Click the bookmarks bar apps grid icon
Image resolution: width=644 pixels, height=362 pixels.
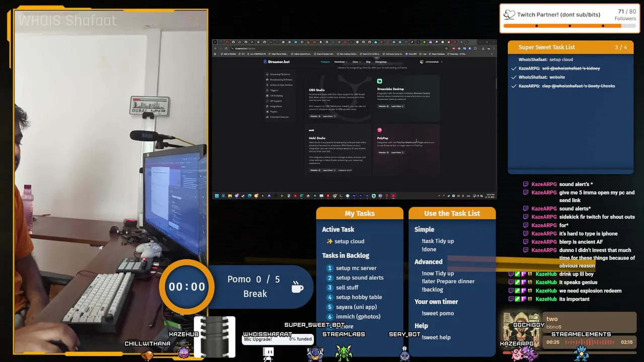[215, 54]
